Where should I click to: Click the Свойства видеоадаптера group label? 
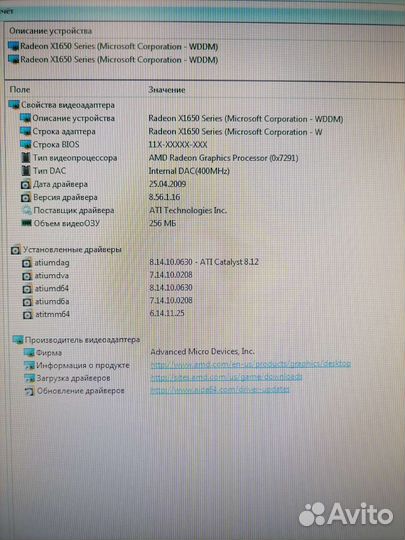tap(68, 105)
